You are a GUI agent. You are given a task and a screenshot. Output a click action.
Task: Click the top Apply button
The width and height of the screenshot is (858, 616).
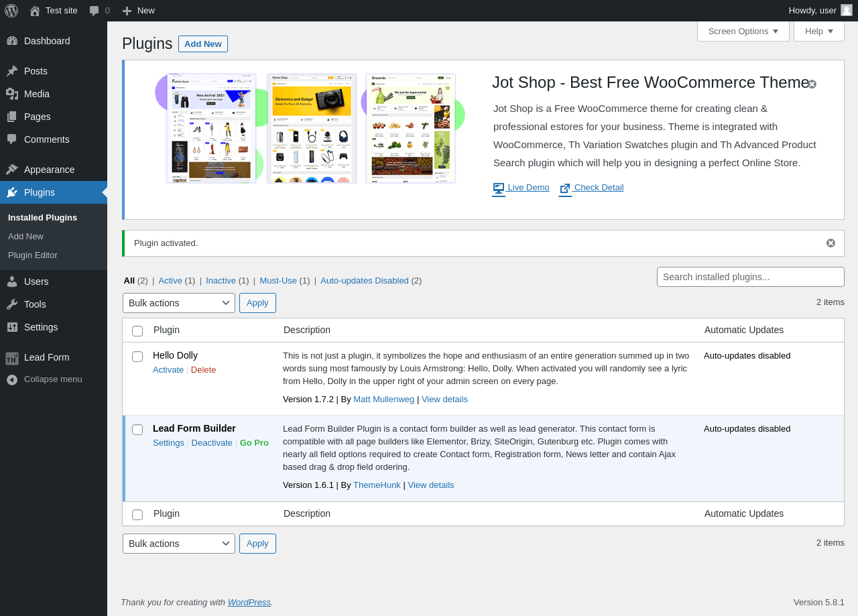click(x=257, y=303)
